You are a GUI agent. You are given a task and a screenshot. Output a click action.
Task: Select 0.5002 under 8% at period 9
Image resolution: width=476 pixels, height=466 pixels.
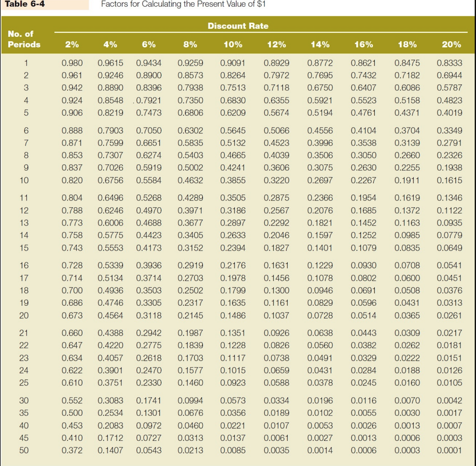190,168
